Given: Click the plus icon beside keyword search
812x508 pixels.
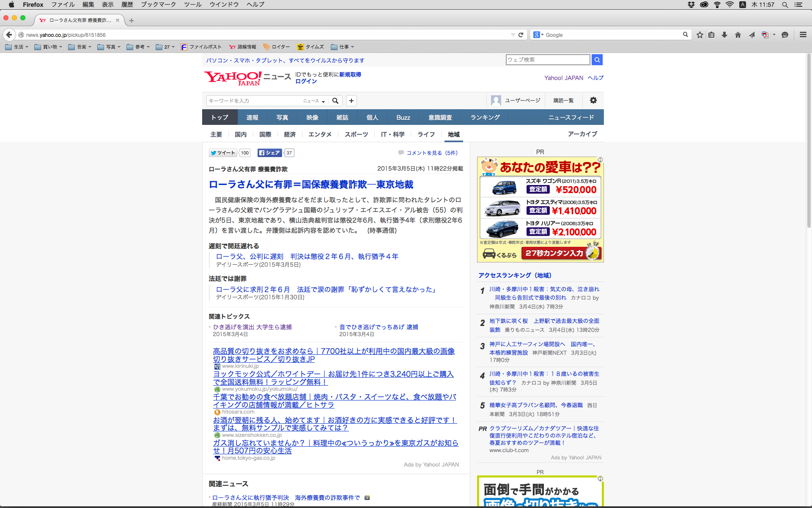Looking at the screenshot, I should coord(351,101).
